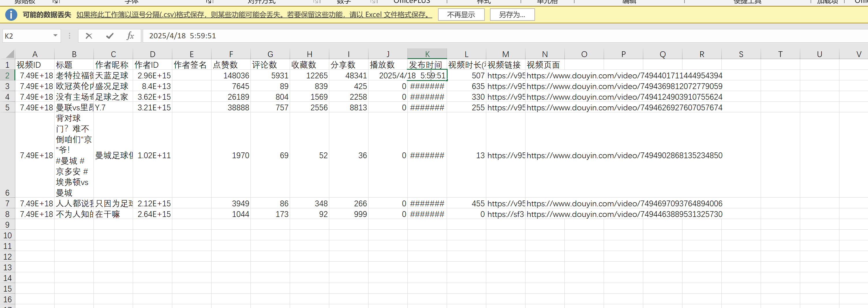Click the 天蓝足球 author cell

tap(113, 75)
